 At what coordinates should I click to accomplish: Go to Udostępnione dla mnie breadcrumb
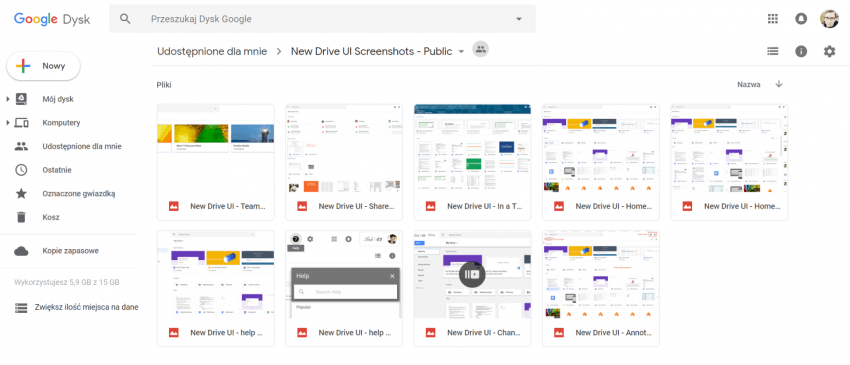[x=212, y=52]
